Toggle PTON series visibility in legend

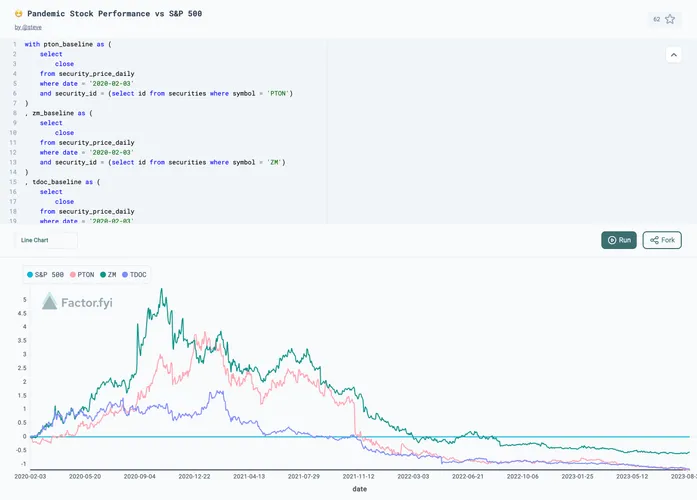(x=86, y=274)
